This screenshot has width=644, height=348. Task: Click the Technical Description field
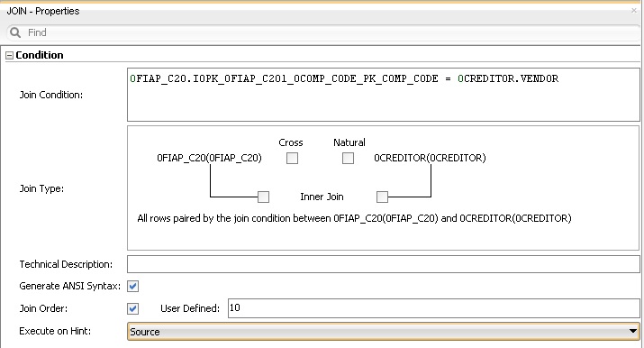[x=383, y=264]
